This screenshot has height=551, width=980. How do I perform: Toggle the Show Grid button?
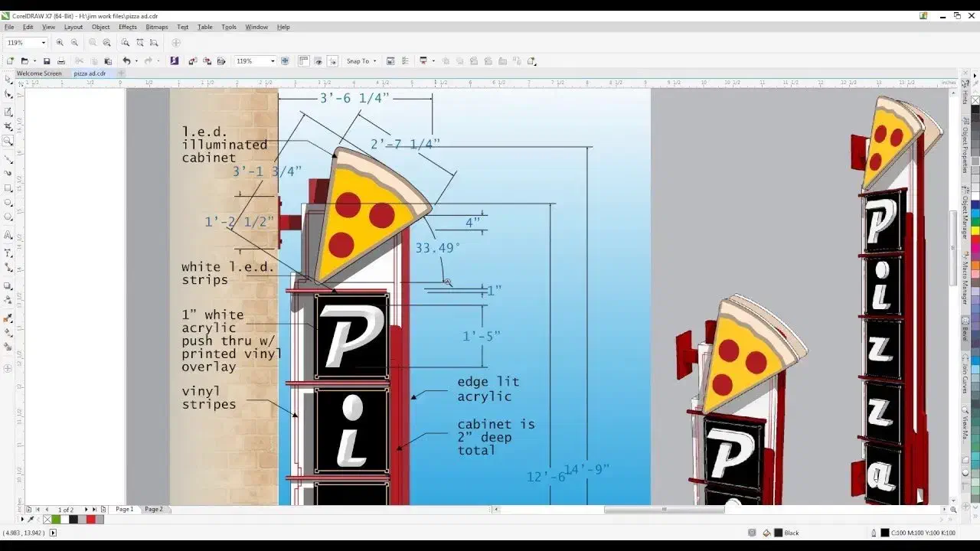click(x=318, y=61)
